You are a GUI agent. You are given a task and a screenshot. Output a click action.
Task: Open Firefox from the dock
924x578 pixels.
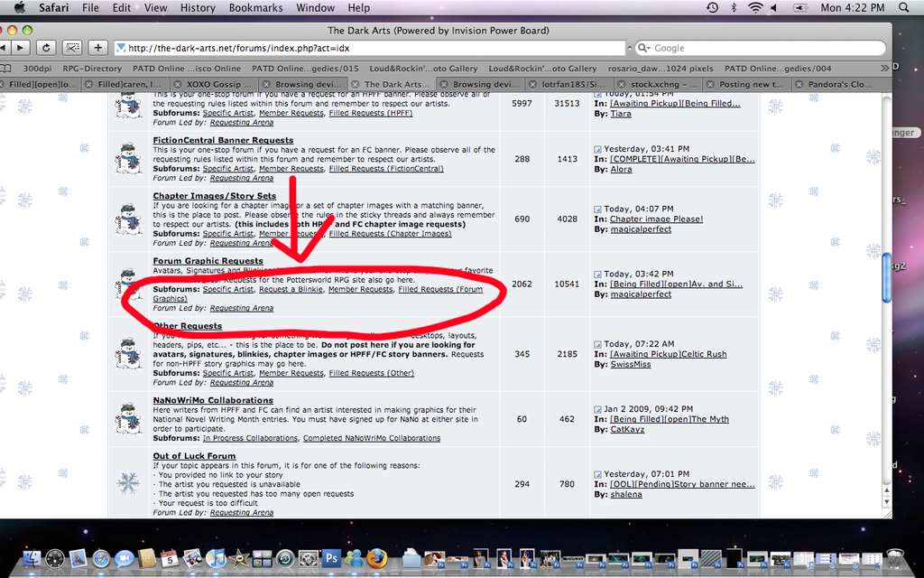376,558
